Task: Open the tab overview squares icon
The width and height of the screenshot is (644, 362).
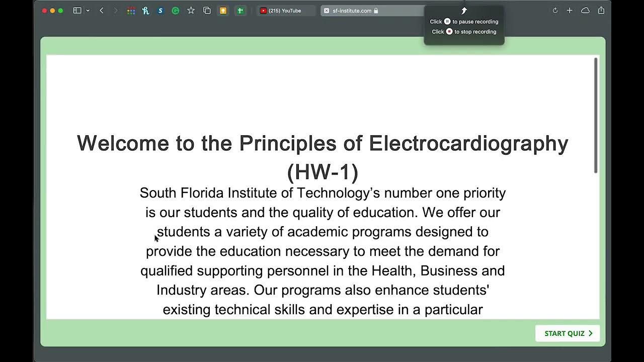Action: pyautogui.click(x=207, y=11)
